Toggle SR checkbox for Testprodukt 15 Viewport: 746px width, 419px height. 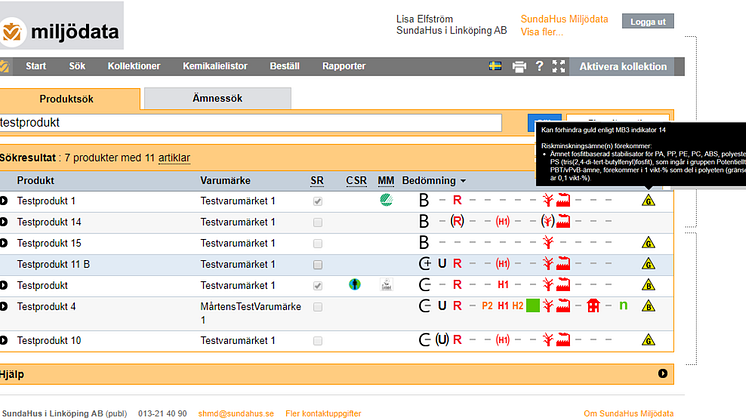317,244
